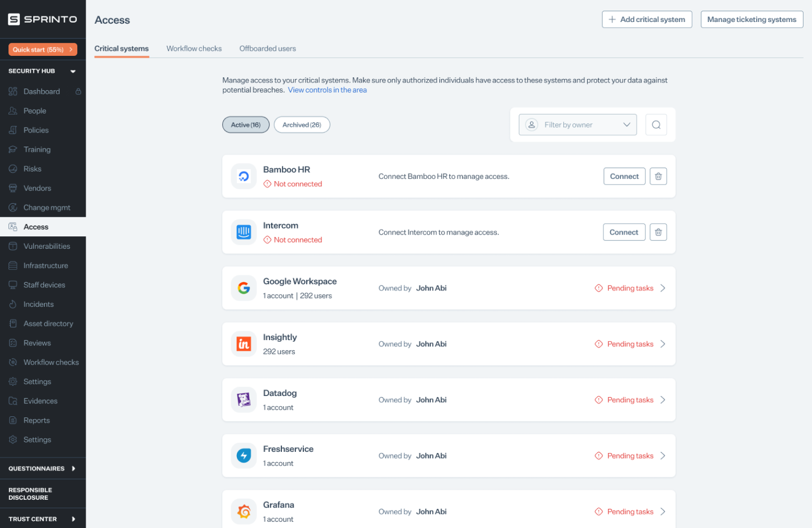Screen dimensions: 812x528
Task: Open Evidences section
Action: coord(41,401)
